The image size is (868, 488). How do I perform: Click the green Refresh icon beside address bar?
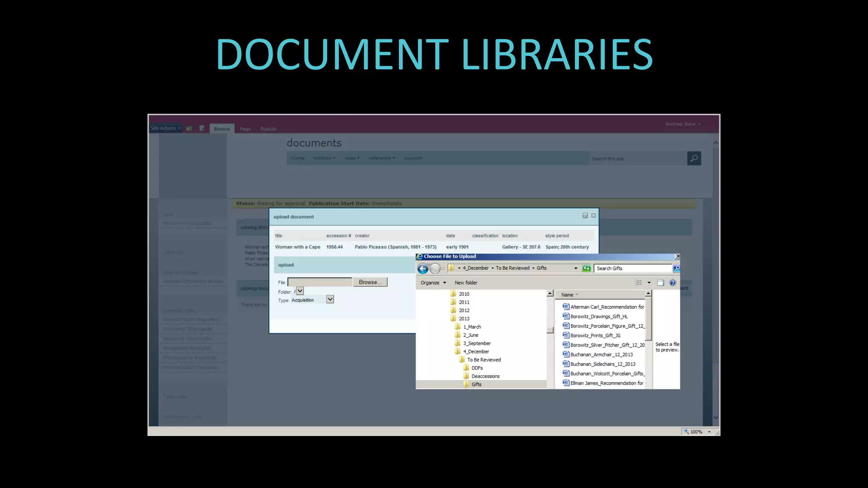[587, 269]
